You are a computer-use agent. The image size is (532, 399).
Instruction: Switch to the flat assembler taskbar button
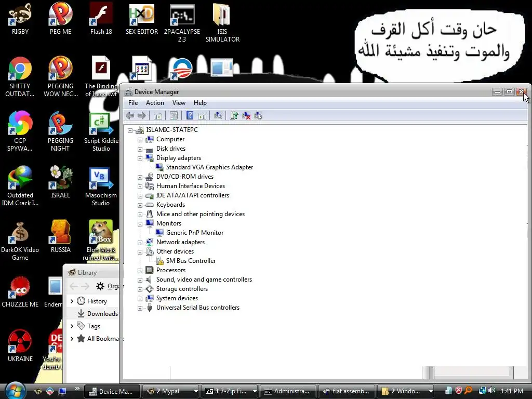tap(347, 391)
